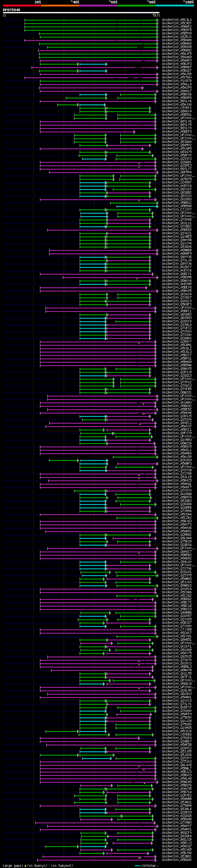Click the red ~20% identity legend bar
This screenshot has width=197, height=868.
pos(22,6)
